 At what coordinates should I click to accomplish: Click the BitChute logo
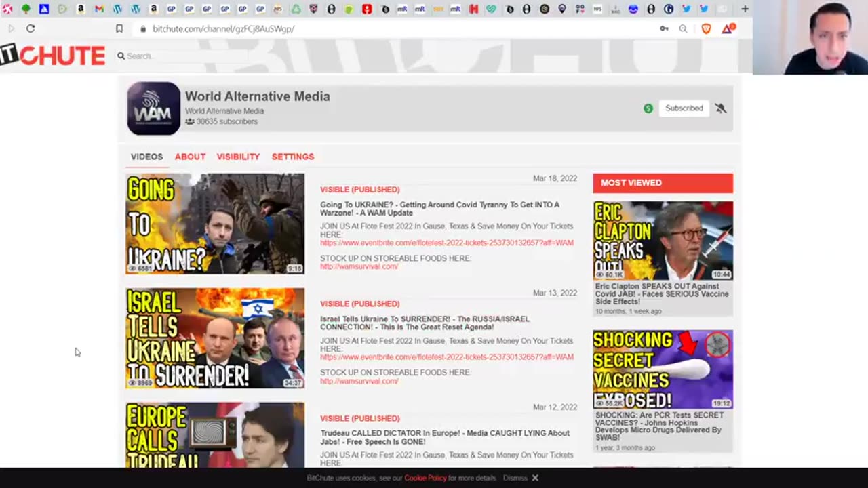53,56
